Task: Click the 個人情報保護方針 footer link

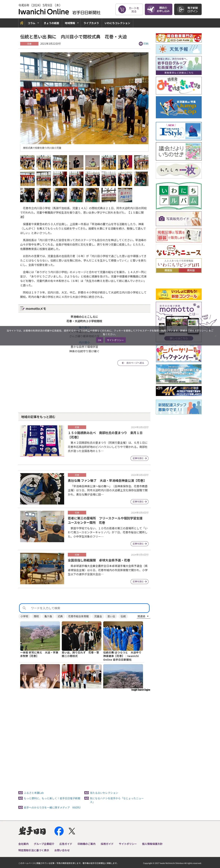Action: tap(152, 844)
